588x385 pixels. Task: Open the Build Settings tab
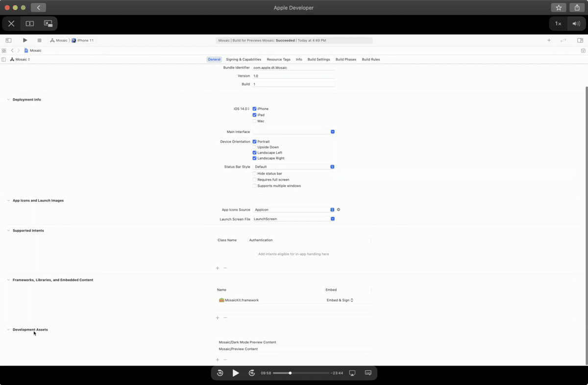[x=318, y=59]
